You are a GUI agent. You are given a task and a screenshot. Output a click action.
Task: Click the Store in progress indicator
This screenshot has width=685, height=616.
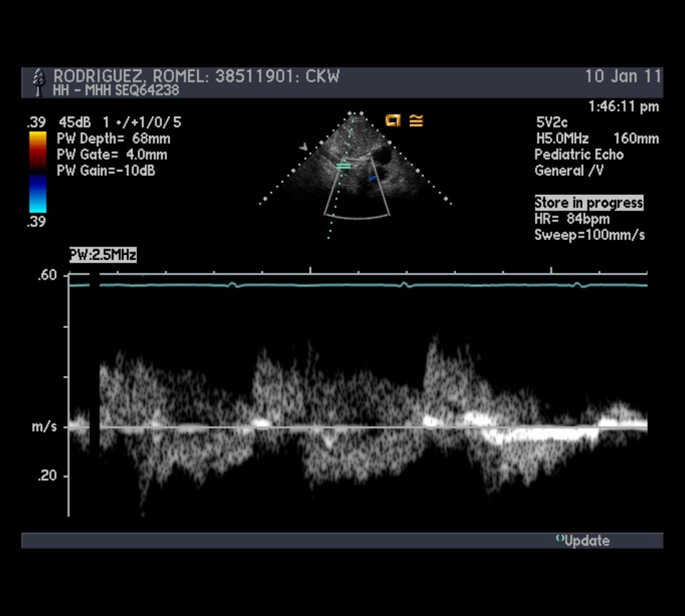coord(588,203)
